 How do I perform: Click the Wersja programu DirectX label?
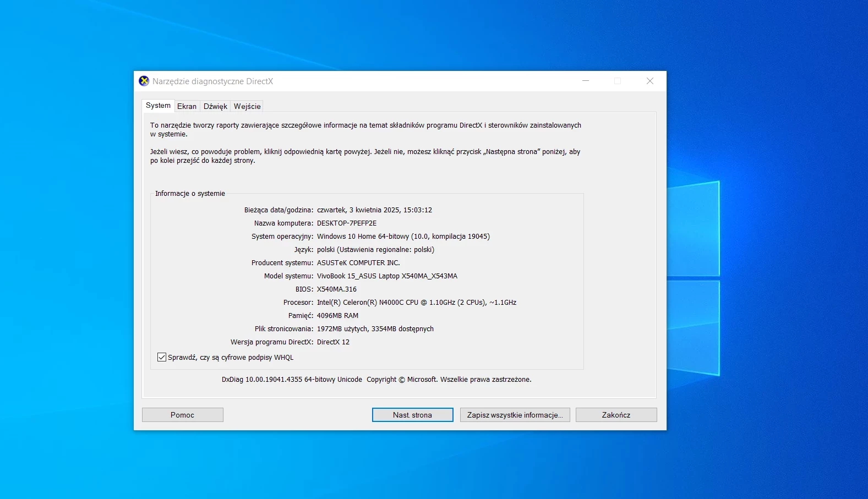tap(272, 342)
